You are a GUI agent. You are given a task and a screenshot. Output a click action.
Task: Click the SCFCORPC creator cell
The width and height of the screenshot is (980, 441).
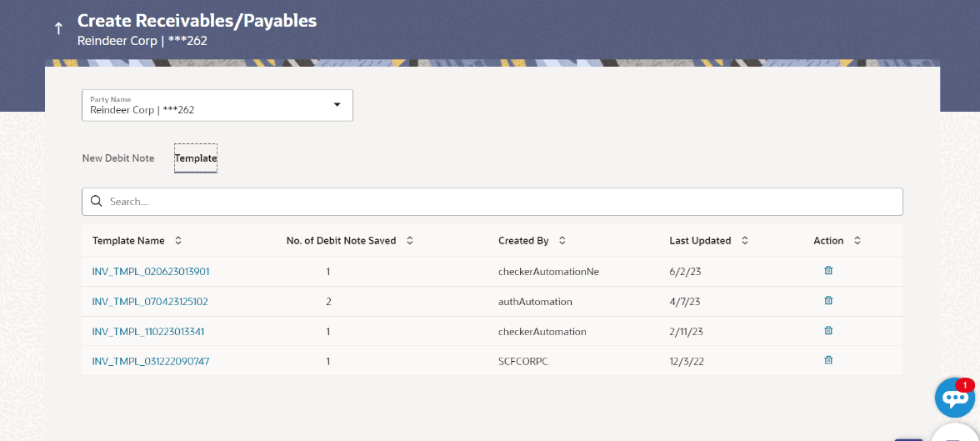coord(523,361)
